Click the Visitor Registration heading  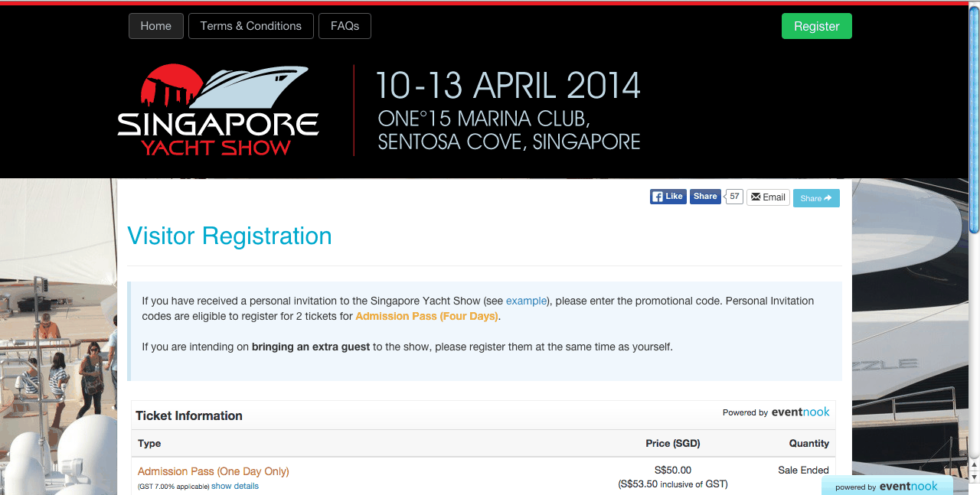(230, 236)
